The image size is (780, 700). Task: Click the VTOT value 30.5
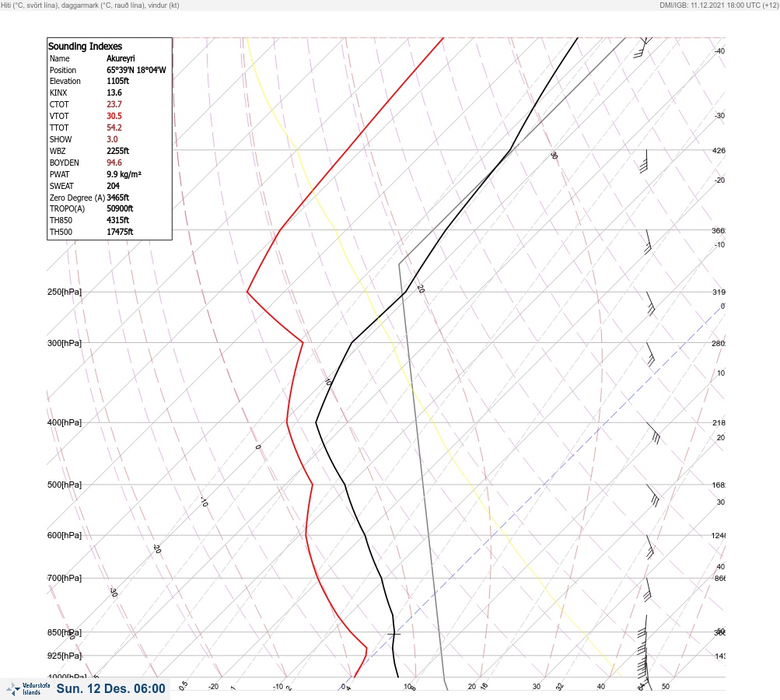(x=114, y=116)
